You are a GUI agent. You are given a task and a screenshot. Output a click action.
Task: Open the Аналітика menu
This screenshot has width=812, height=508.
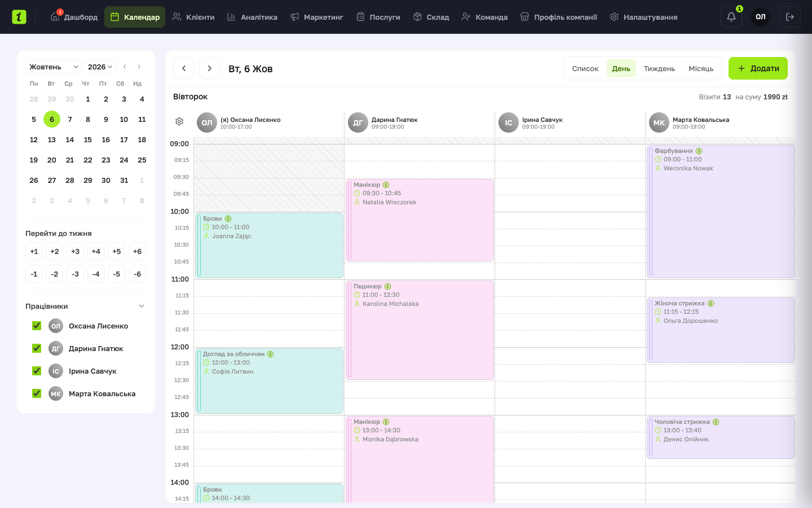point(252,17)
